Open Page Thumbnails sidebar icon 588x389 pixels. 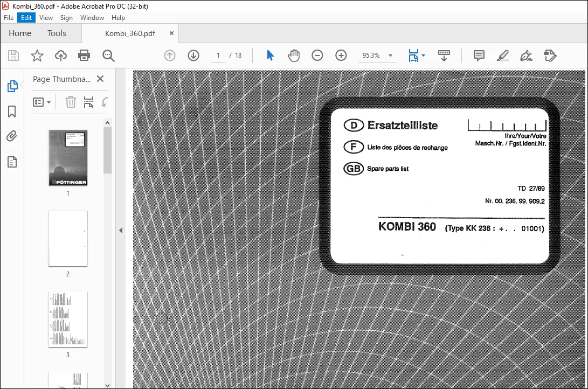[x=12, y=86]
